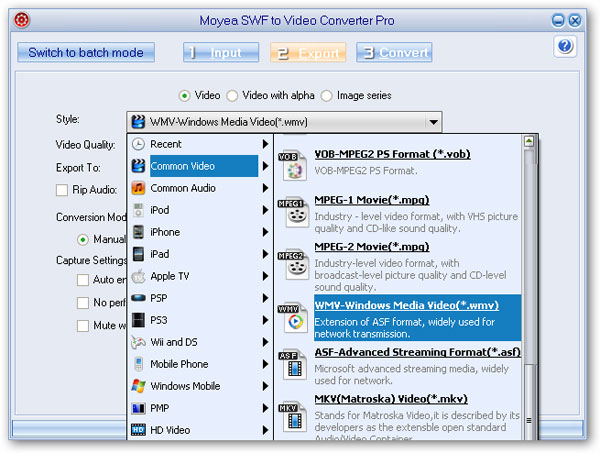This screenshot has height=453, width=600.
Task: Enable the Rip Audio checkbox
Action: pyautogui.click(x=62, y=190)
